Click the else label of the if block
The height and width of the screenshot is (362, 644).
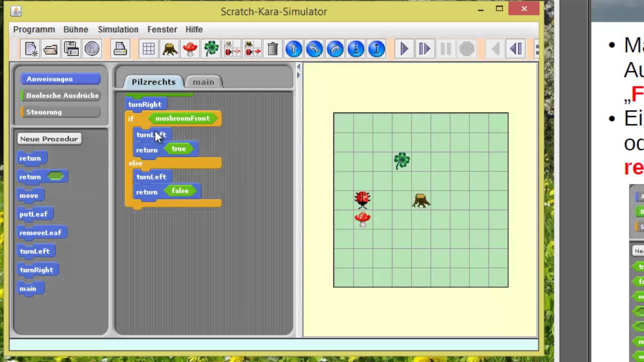(x=135, y=163)
